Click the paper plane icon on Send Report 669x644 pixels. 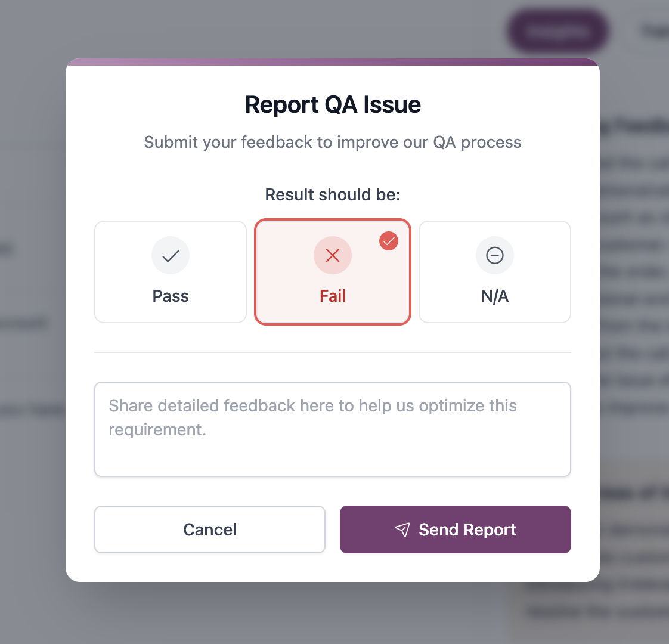(x=403, y=530)
